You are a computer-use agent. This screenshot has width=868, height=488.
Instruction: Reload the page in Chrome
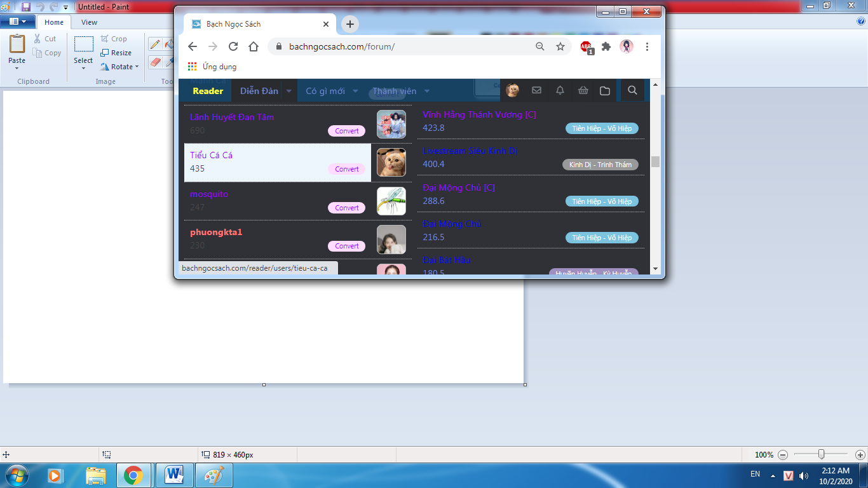coord(233,46)
